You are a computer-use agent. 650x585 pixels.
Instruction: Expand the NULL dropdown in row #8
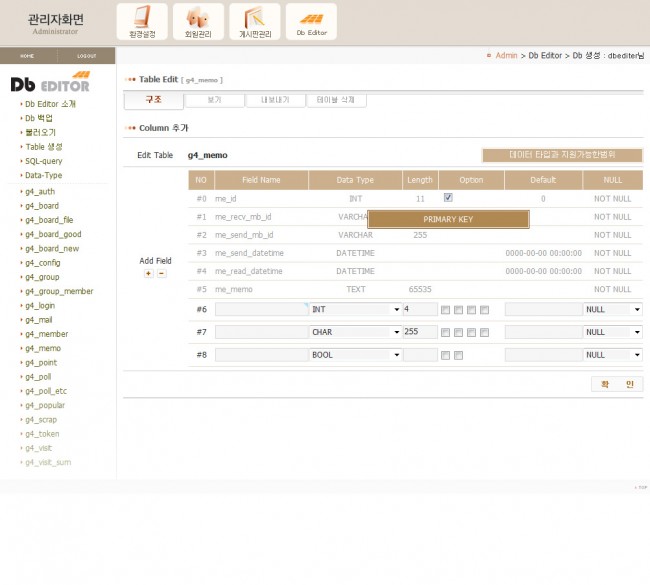(x=612, y=355)
